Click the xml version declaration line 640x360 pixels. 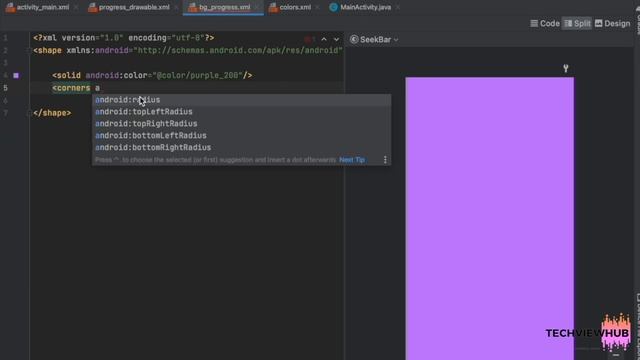124,38
